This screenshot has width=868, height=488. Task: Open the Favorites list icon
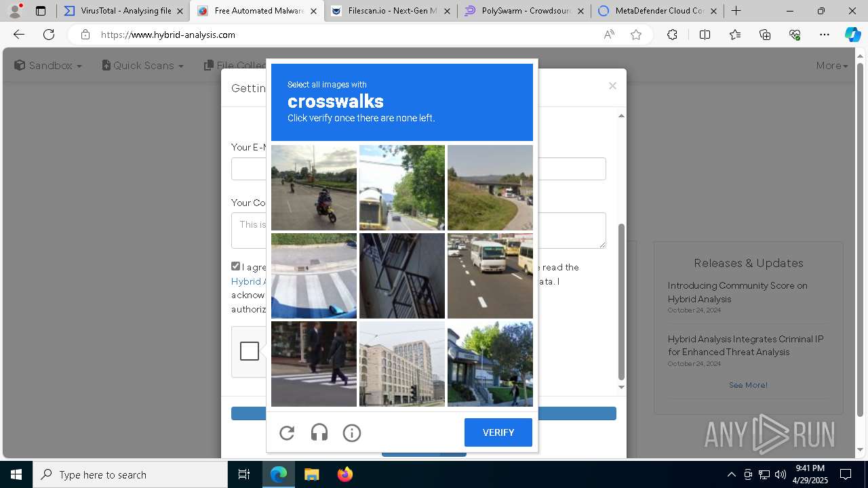pyautogui.click(x=735, y=35)
